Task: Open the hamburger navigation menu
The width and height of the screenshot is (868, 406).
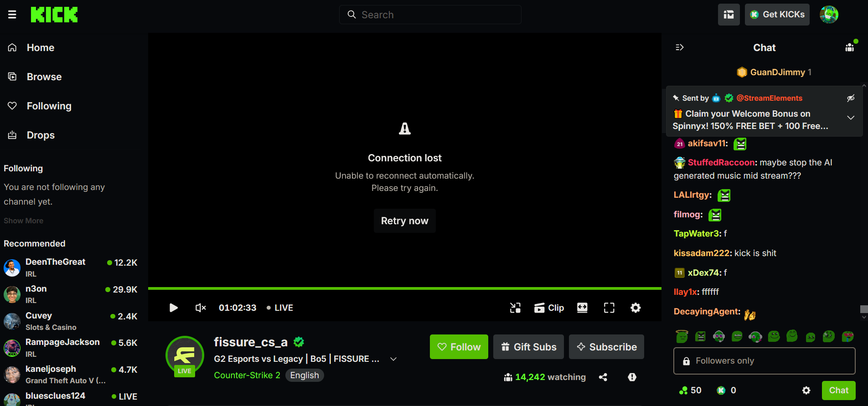Action: (12, 15)
